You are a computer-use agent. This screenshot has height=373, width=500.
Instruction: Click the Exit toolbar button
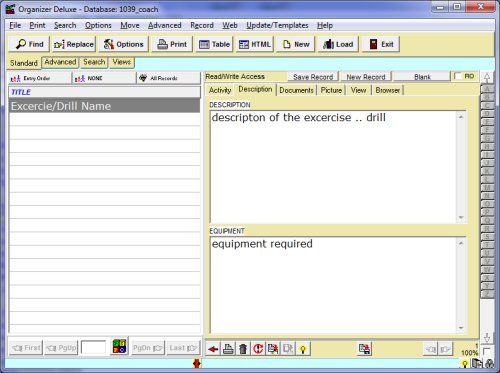click(x=381, y=44)
